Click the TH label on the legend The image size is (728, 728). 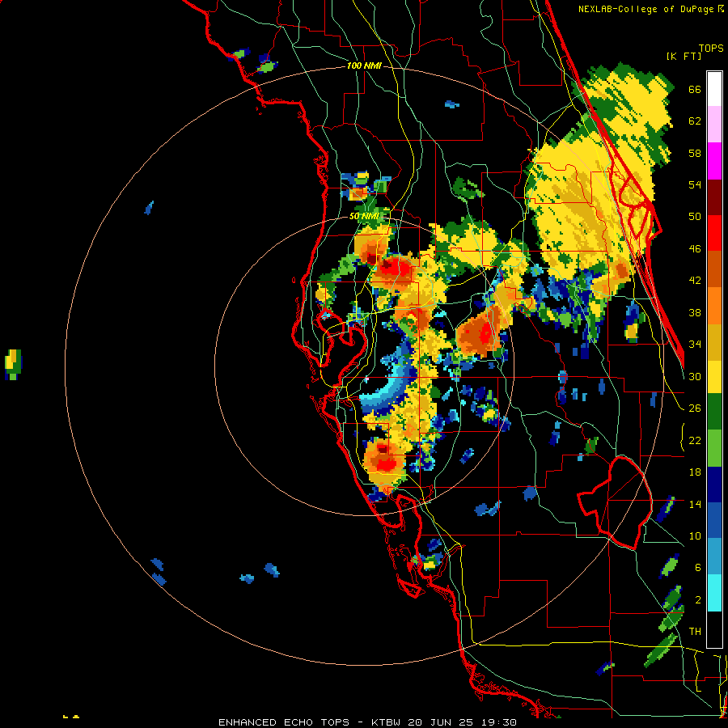click(x=695, y=632)
